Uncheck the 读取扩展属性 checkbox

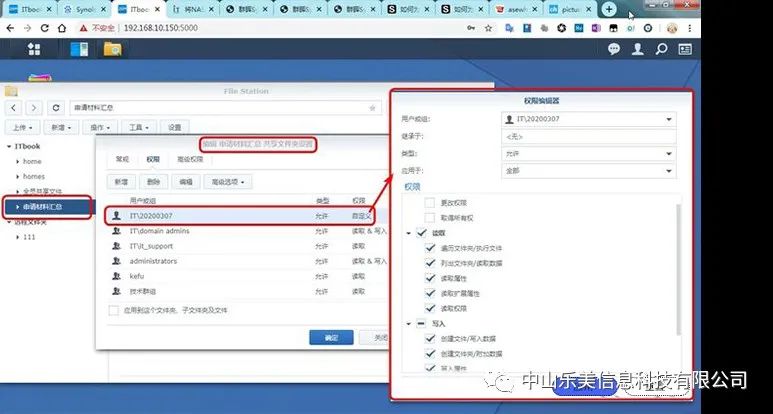tap(429, 293)
